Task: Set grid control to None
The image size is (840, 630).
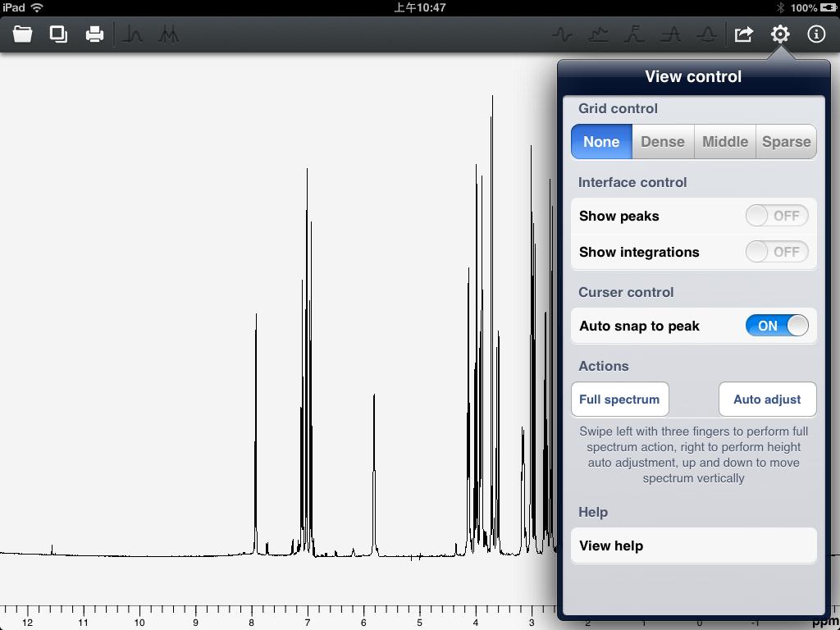Action: [x=601, y=141]
